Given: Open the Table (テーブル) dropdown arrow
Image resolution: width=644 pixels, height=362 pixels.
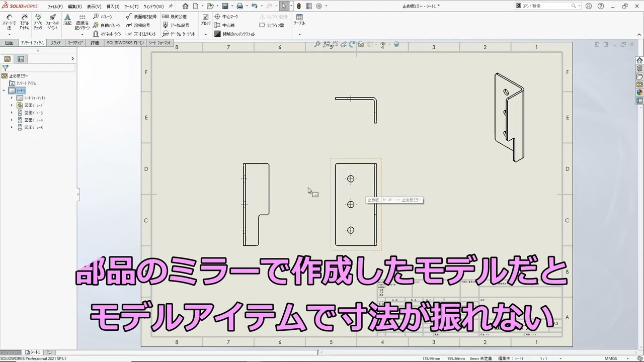Looking at the screenshot, I should 299,34.
